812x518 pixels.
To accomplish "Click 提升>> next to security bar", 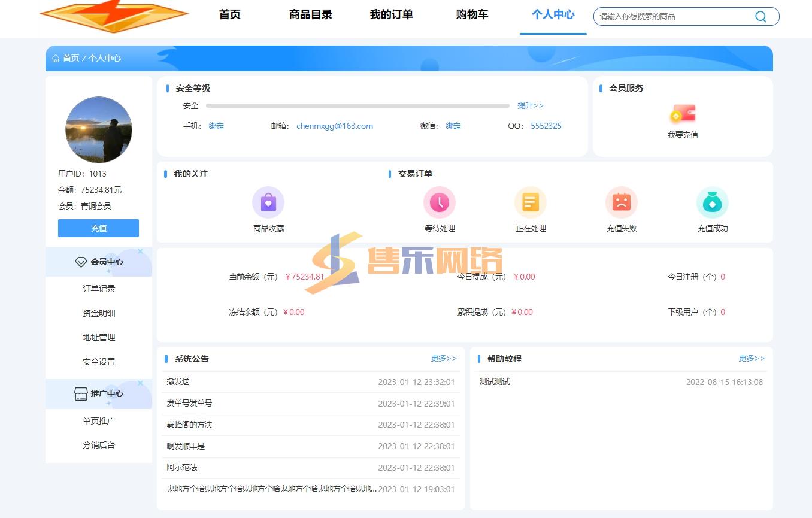I will 530,105.
